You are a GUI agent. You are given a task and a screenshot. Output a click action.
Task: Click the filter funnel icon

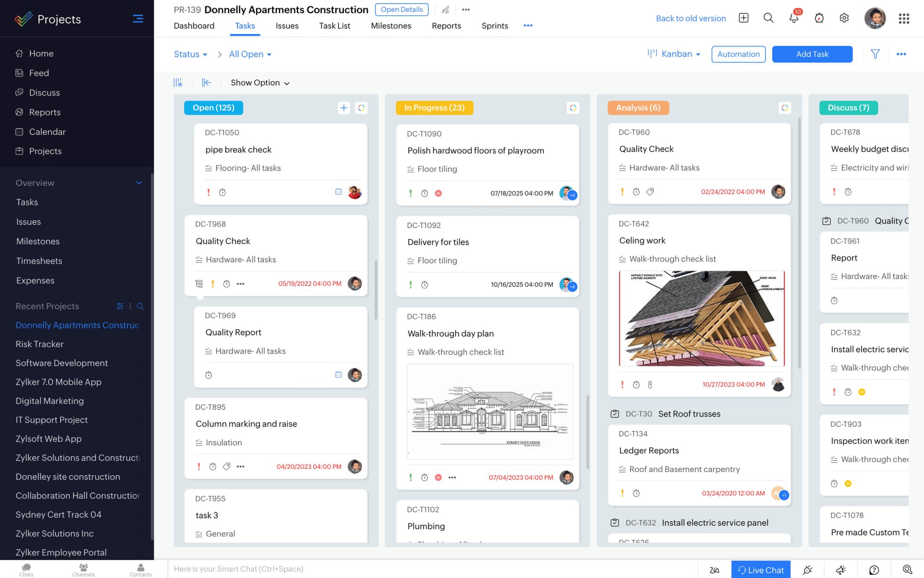[x=875, y=54]
